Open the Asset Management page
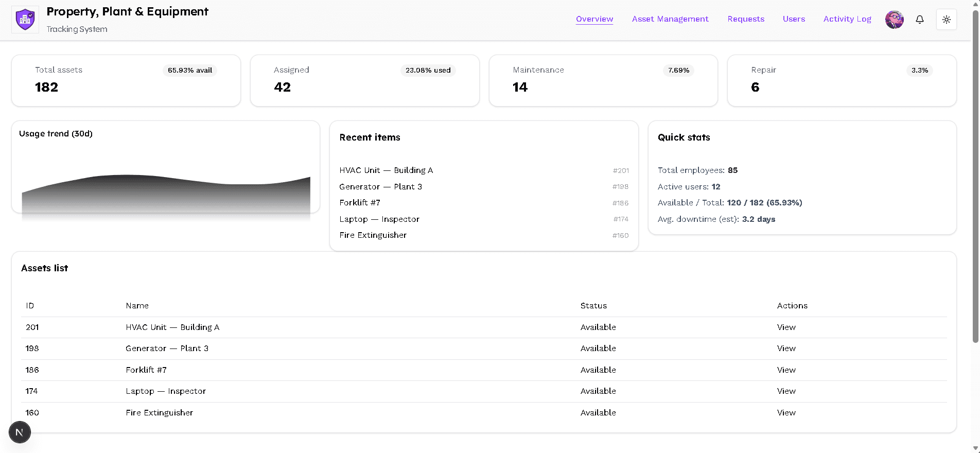 pos(670,19)
